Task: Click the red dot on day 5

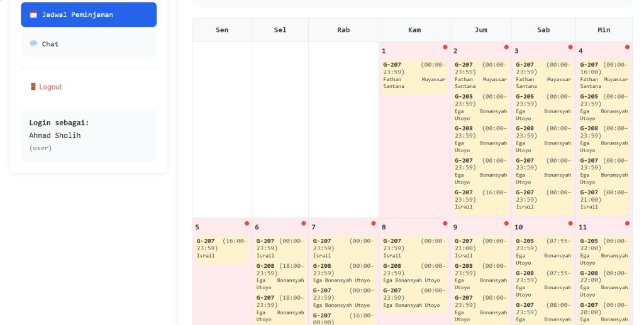Action: [x=247, y=223]
